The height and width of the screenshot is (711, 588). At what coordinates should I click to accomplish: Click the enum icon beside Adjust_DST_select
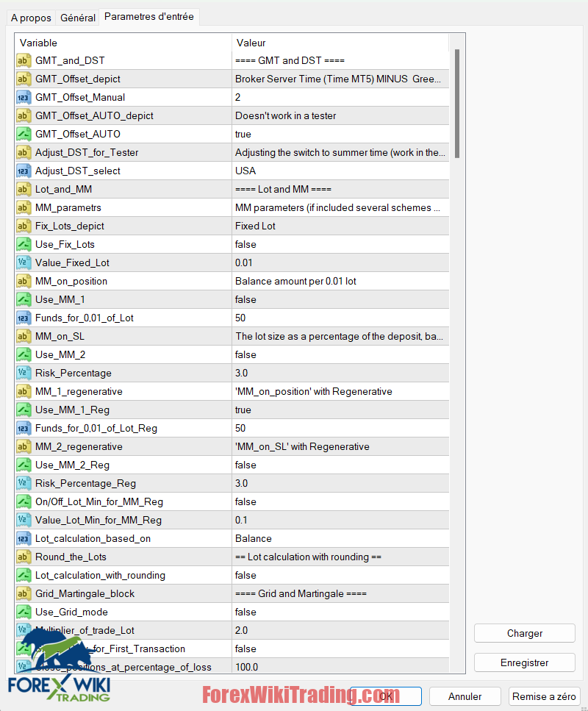pyautogui.click(x=24, y=171)
